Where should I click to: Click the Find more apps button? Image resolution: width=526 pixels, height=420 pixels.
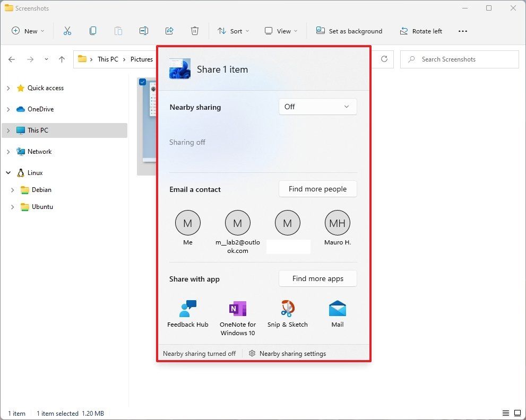[x=317, y=278]
